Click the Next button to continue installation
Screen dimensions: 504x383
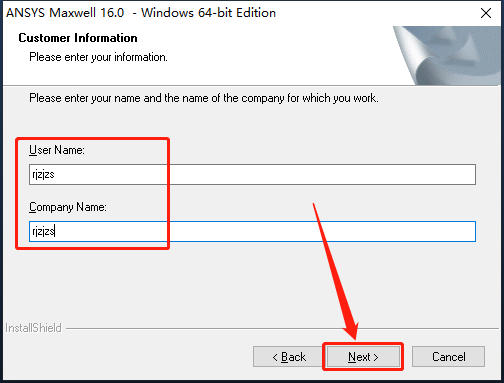tap(363, 357)
